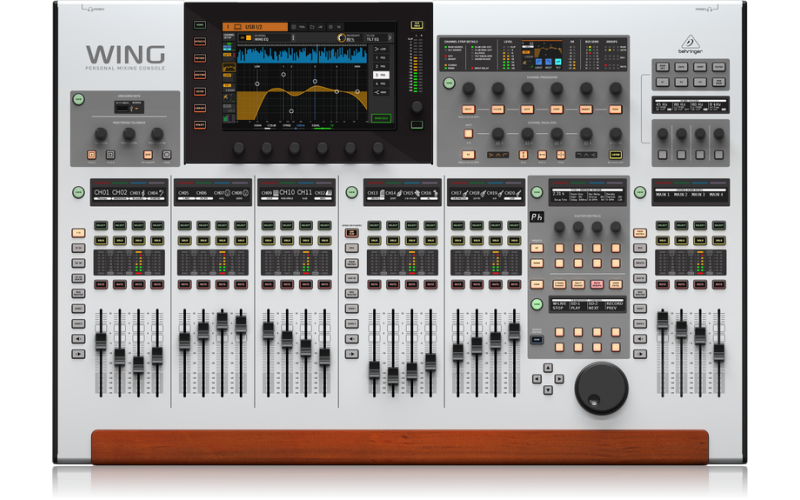
Task: Click the MONO monitor button
Action: point(166,155)
